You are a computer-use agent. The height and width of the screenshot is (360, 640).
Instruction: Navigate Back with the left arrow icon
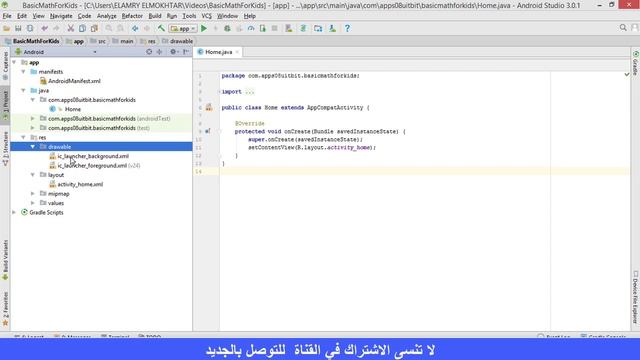135,28
